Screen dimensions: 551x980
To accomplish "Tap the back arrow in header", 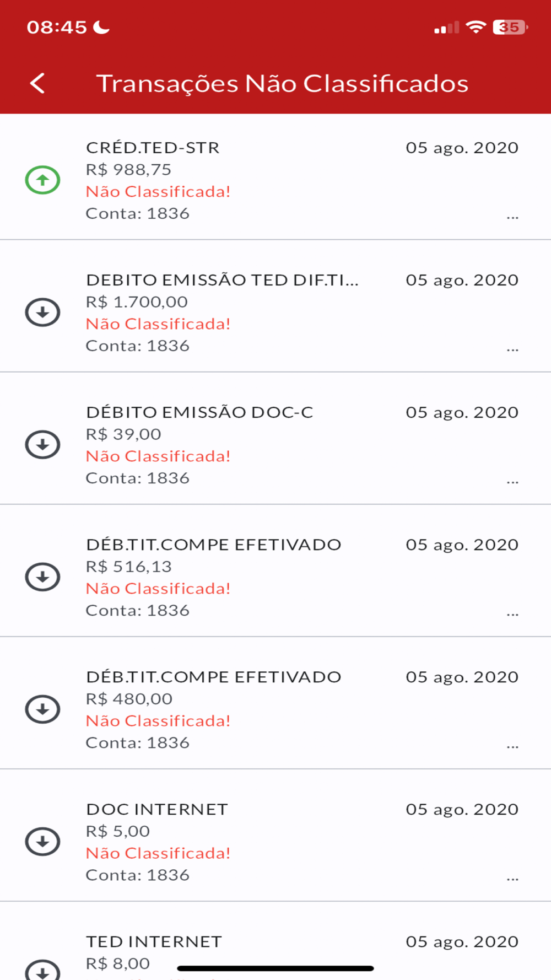I will pyautogui.click(x=37, y=84).
